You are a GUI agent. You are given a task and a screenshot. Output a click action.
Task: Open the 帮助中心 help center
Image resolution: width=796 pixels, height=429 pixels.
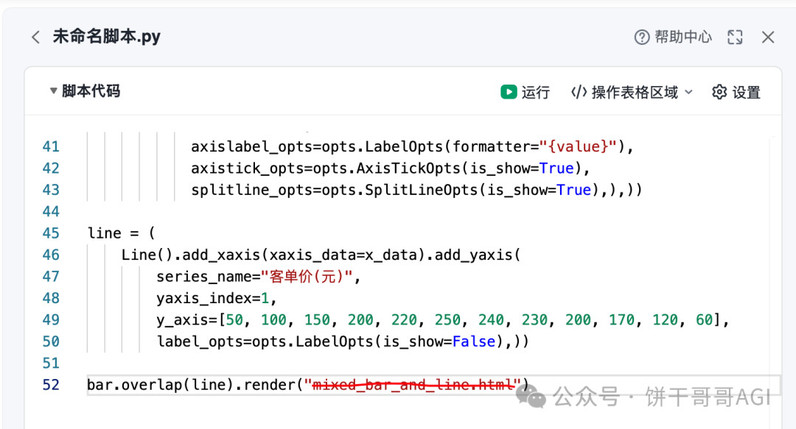tap(673, 37)
